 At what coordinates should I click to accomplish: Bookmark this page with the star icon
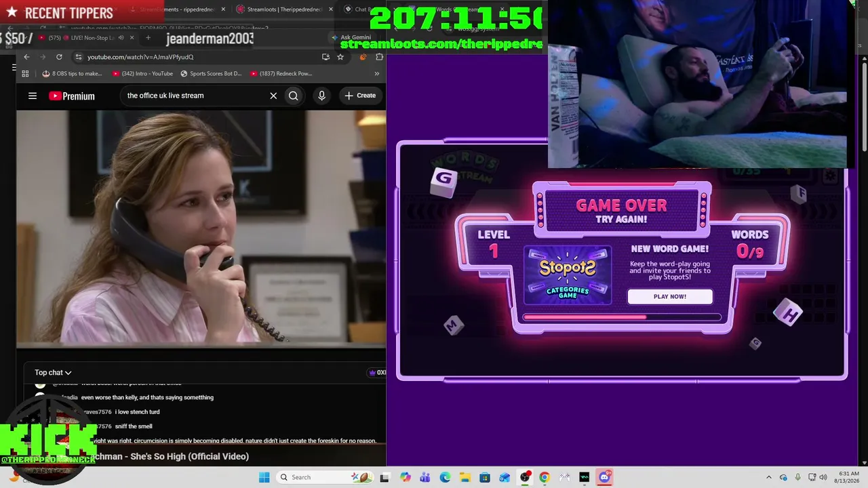click(340, 57)
